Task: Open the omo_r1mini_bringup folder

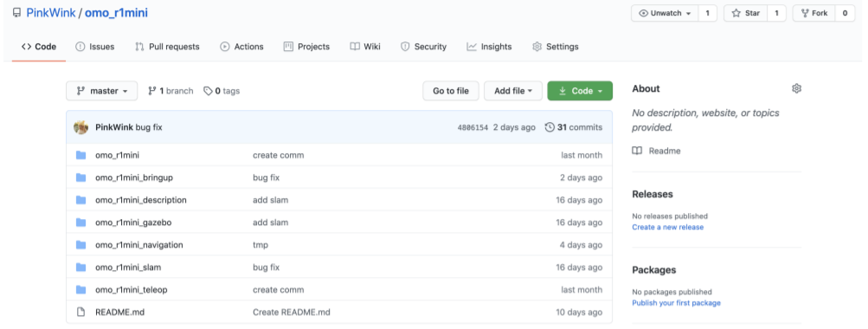Action: coord(134,177)
